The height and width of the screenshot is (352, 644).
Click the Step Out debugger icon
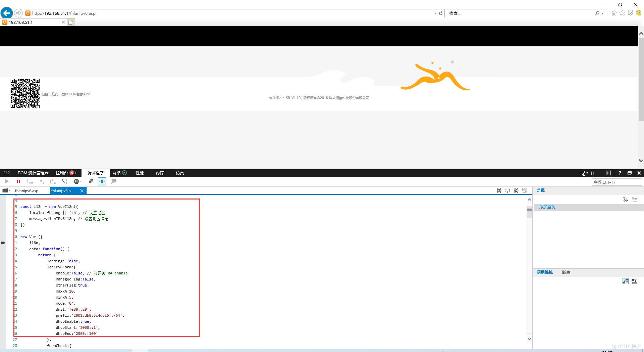pyautogui.click(x=53, y=181)
